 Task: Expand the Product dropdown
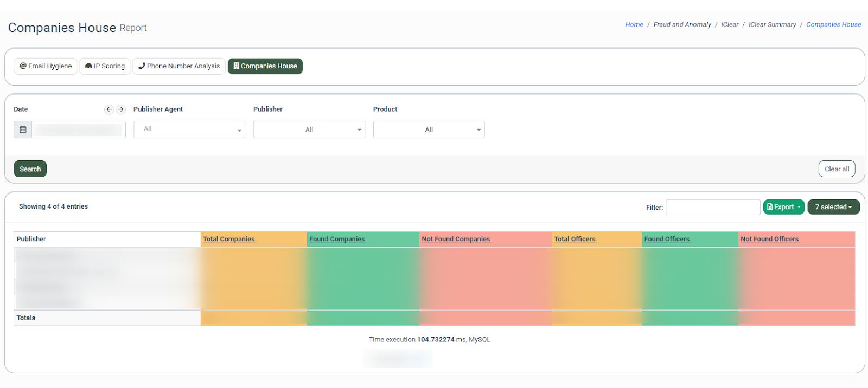(x=429, y=130)
